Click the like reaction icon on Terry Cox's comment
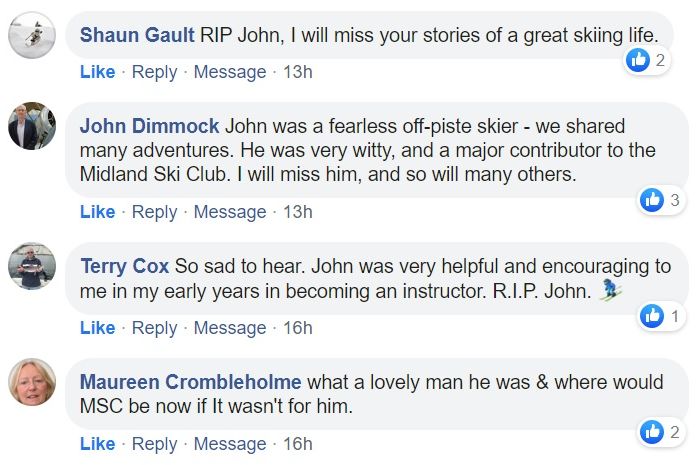The height and width of the screenshot is (465, 696). [652, 316]
